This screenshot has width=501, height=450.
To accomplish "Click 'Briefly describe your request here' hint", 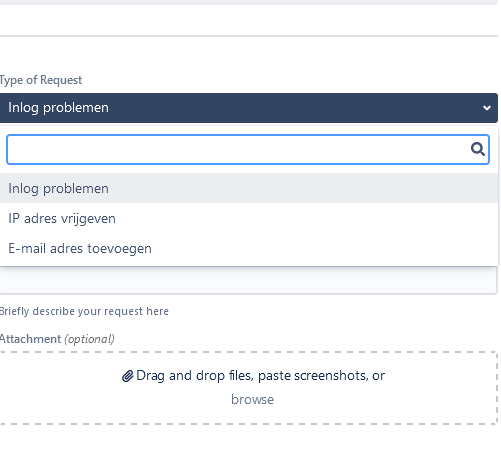I will (84, 311).
